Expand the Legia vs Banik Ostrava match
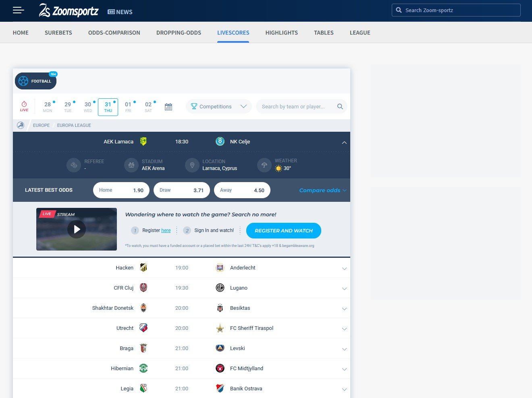This screenshot has height=398, width=532. click(344, 390)
